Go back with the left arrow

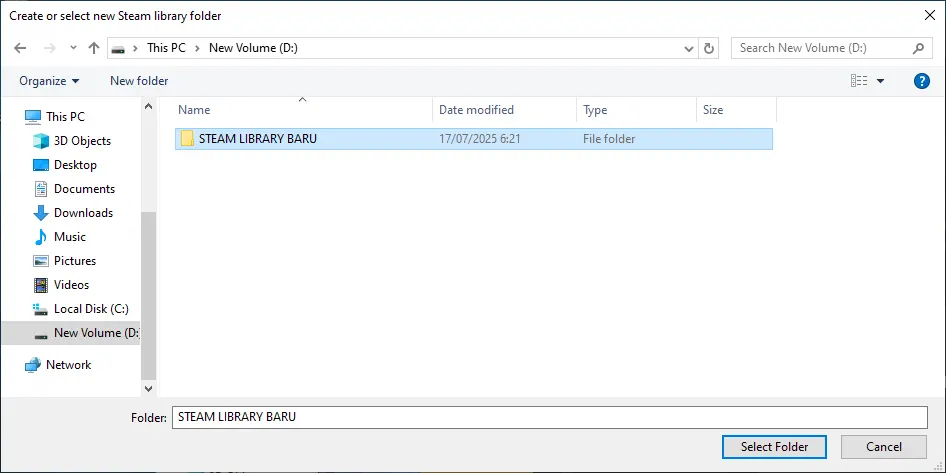20,48
